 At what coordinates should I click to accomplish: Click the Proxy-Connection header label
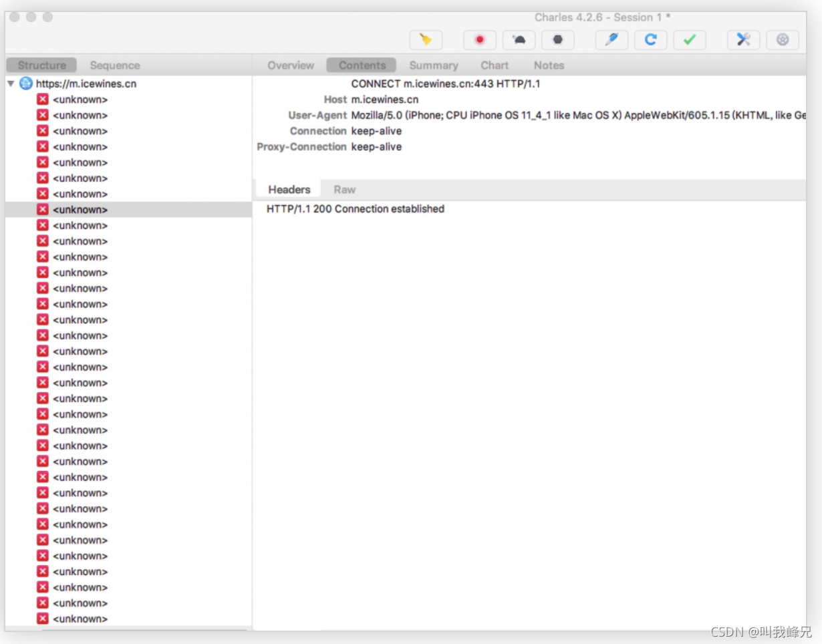[x=302, y=146]
